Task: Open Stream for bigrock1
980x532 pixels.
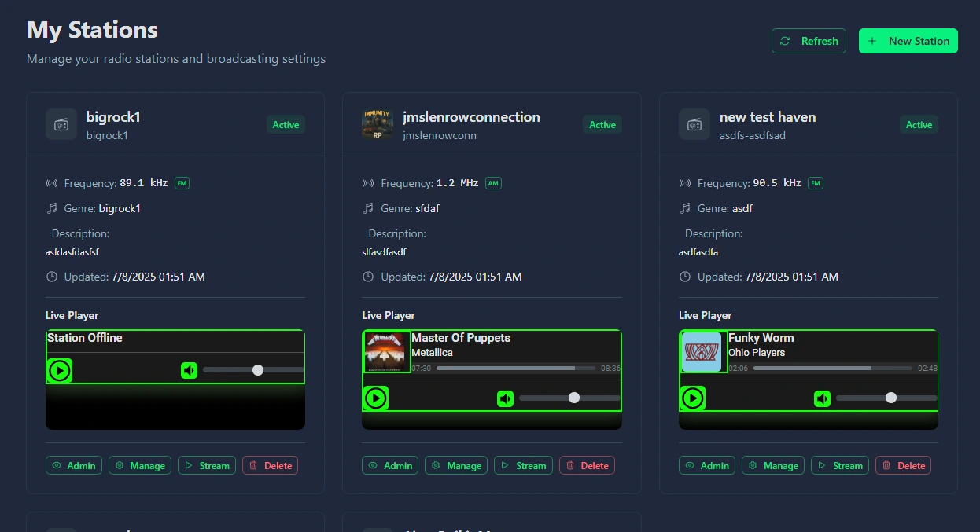Action: coord(207,465)
